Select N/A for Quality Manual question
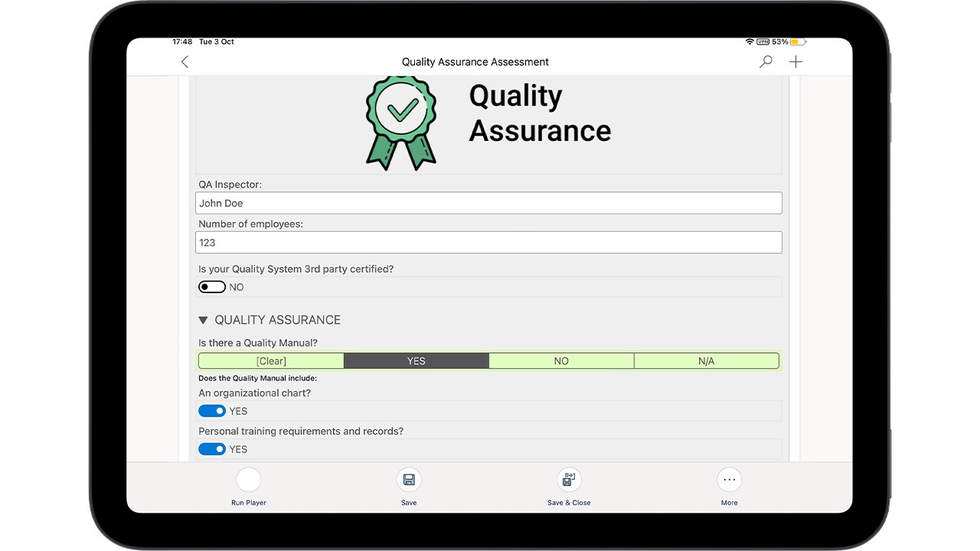Screen dimensions: 980x551 [707, 361]
